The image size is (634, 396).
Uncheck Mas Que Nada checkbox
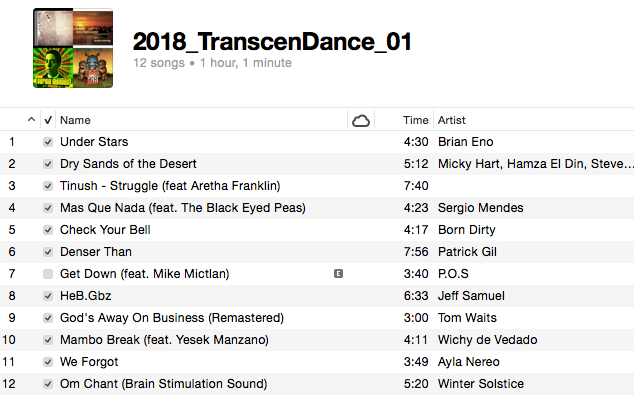coord(48,208)
